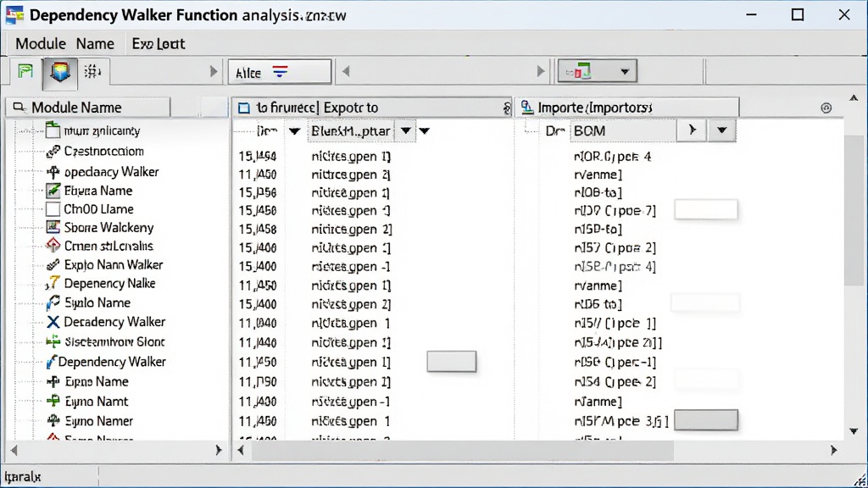Toggle the empty checkbox for Cfn0D Llame
The image size is (868, 488).
coord(53,209)
